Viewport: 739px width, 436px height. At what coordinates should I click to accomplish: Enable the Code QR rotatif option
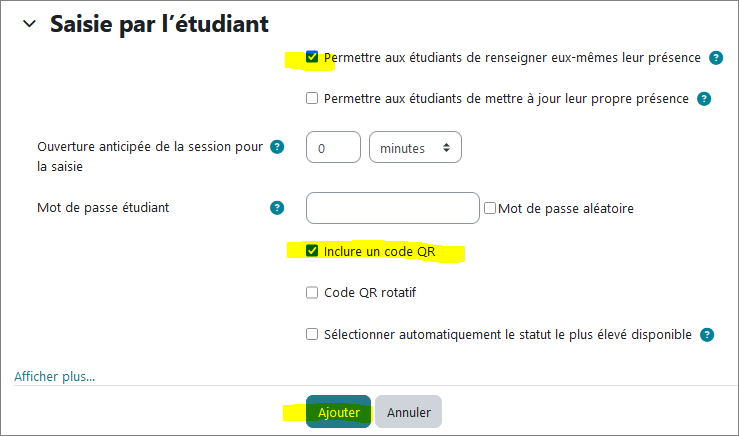312,293
